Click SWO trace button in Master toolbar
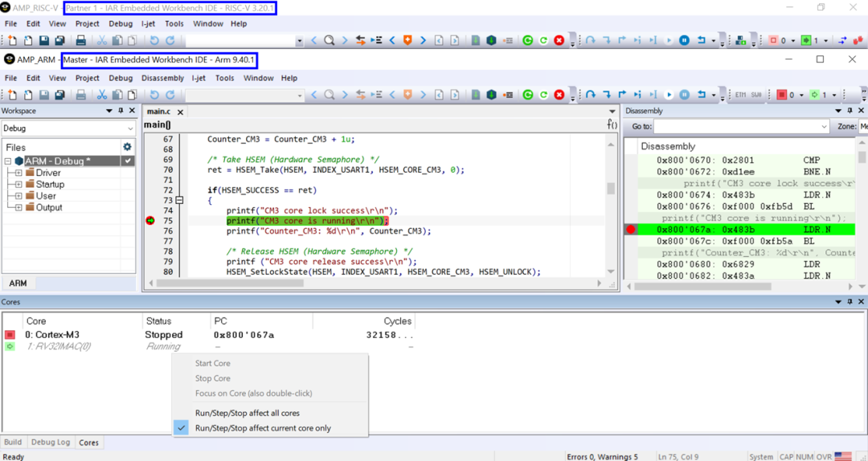The height and width of the screenshot is (461, 868). pyautogui.click(x=756, y=95)
